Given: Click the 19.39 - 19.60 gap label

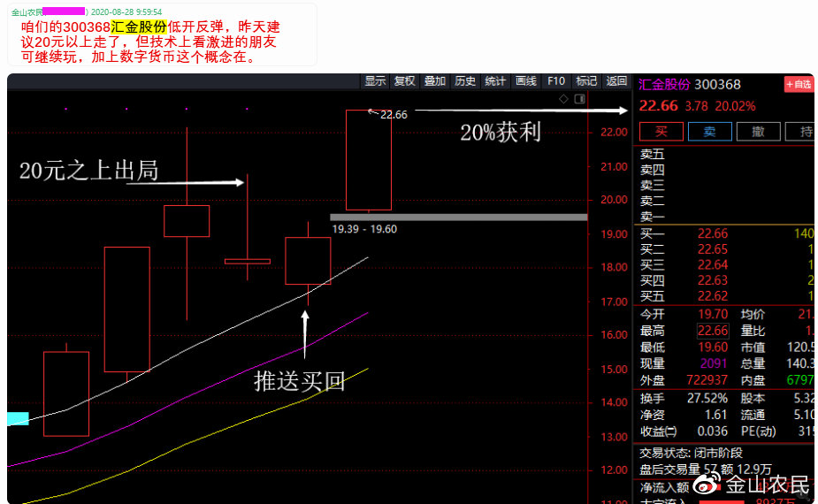Looking at the screenshot, I should click(364, 229).
